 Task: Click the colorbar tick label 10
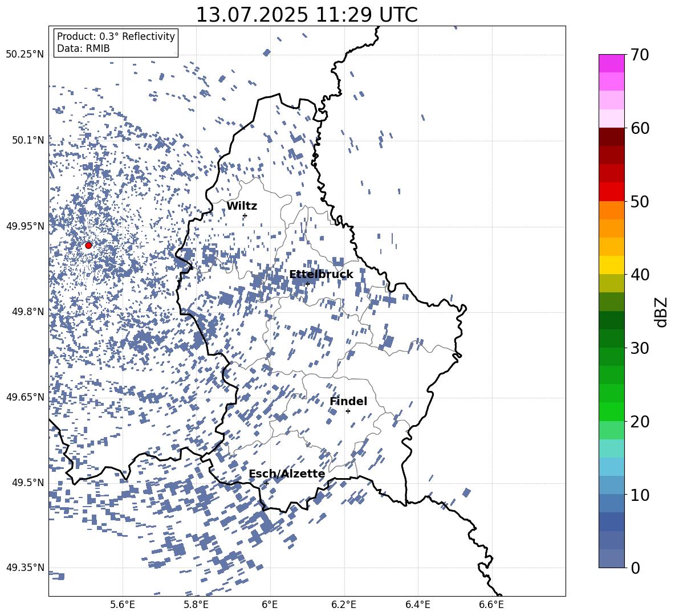[639, 495]
